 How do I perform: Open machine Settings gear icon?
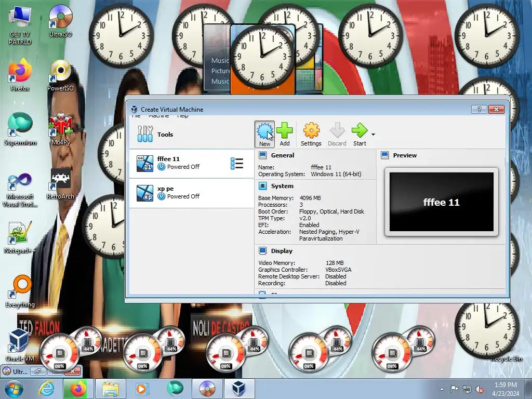[x=311, y=135]
